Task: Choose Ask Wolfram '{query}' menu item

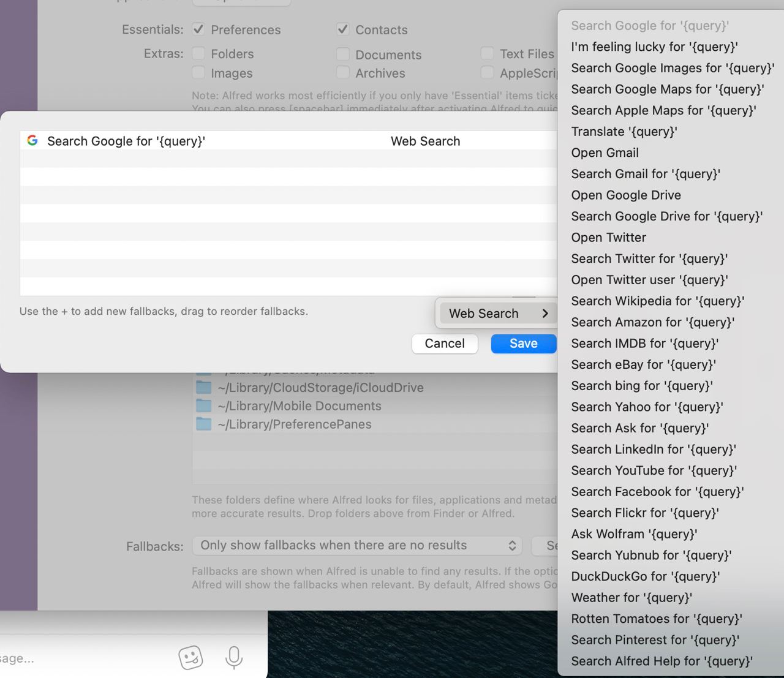Action: point(671,534)
